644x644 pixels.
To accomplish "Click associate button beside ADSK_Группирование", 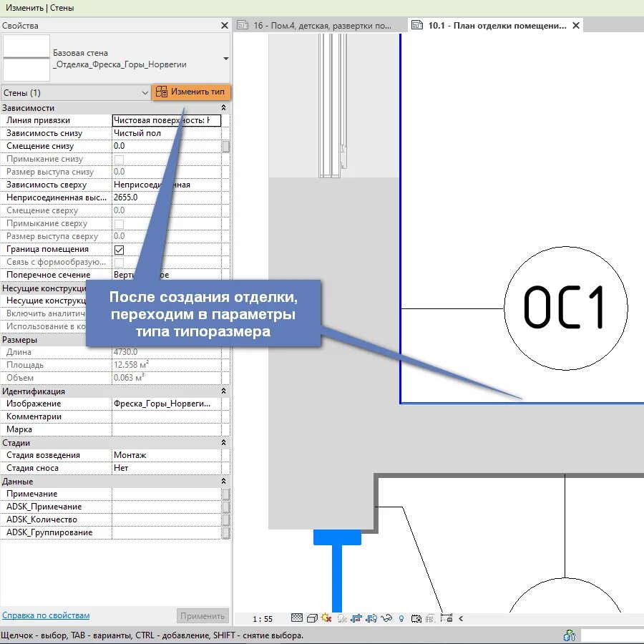I will [x=226, y=532].
